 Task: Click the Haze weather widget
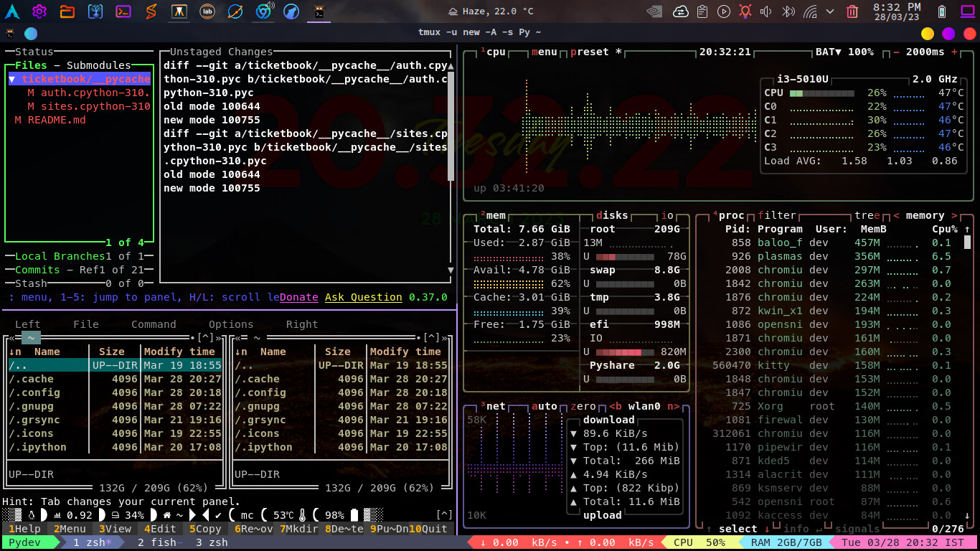point(491,11)
